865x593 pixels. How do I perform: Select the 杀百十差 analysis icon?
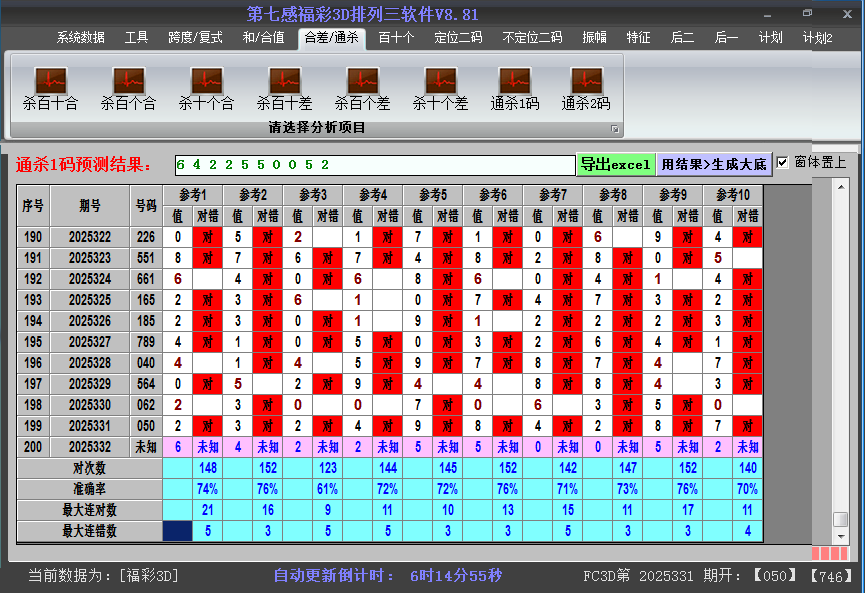[x=283, y=87]
